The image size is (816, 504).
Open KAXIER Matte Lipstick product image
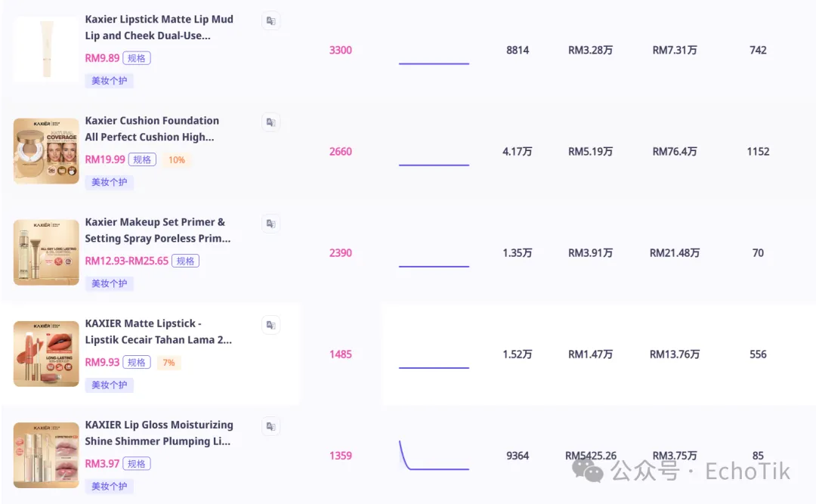click(x=46, y=354)
